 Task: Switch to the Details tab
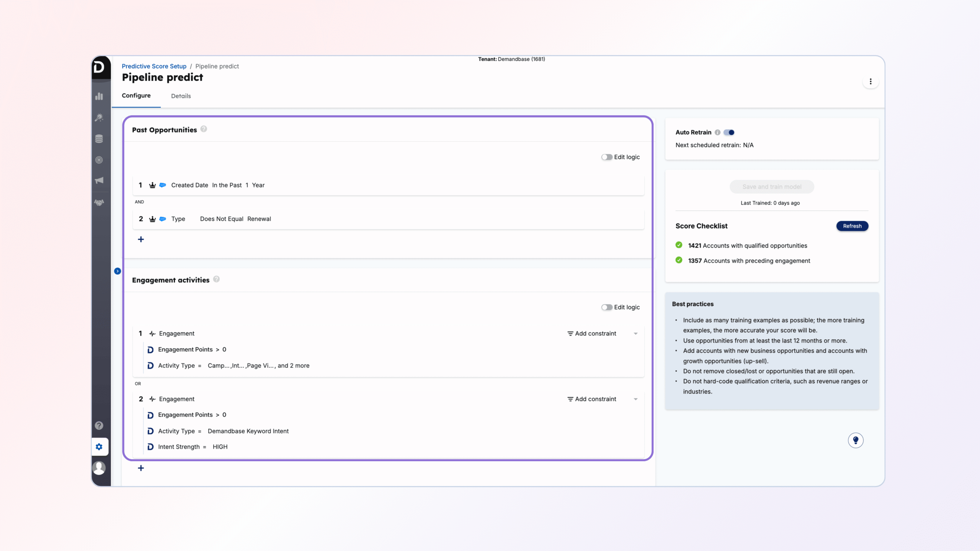point(181,96)
